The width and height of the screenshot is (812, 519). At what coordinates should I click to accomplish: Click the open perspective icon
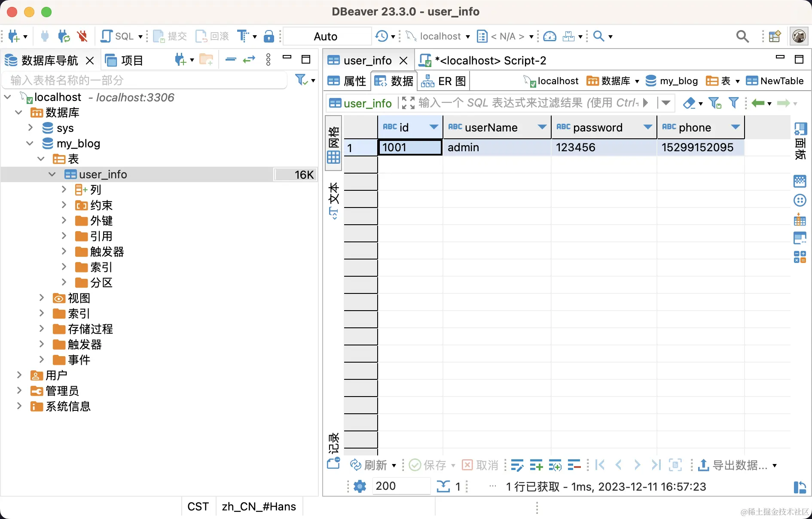tap(775, 37)
